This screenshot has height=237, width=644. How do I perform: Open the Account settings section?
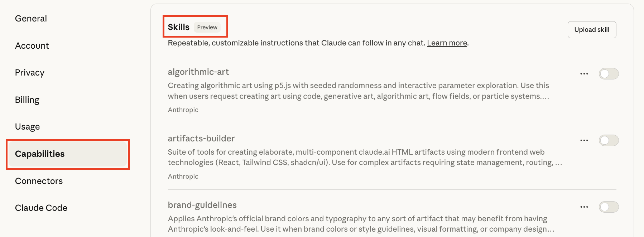click(32, 46)
